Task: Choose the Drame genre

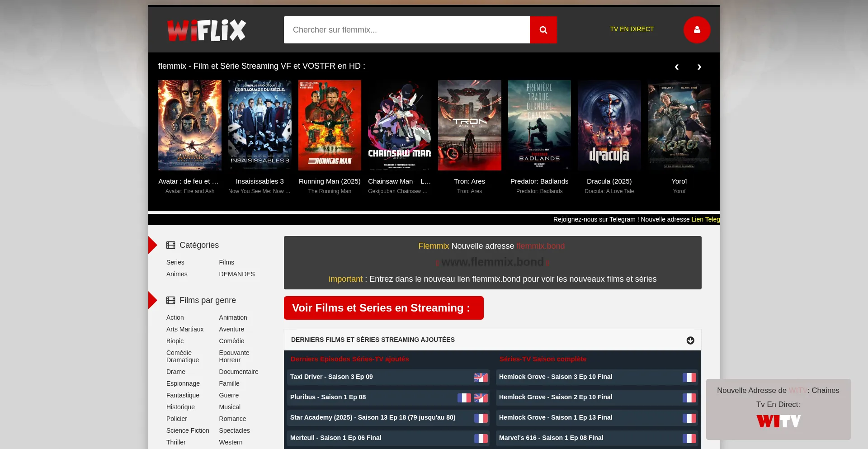Action: coord(176,372)
